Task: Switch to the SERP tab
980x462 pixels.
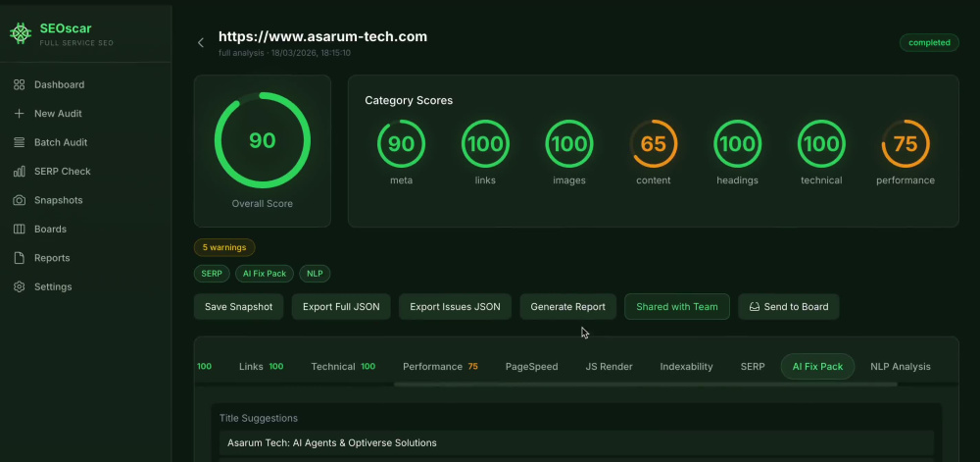Action: point(753,366)
